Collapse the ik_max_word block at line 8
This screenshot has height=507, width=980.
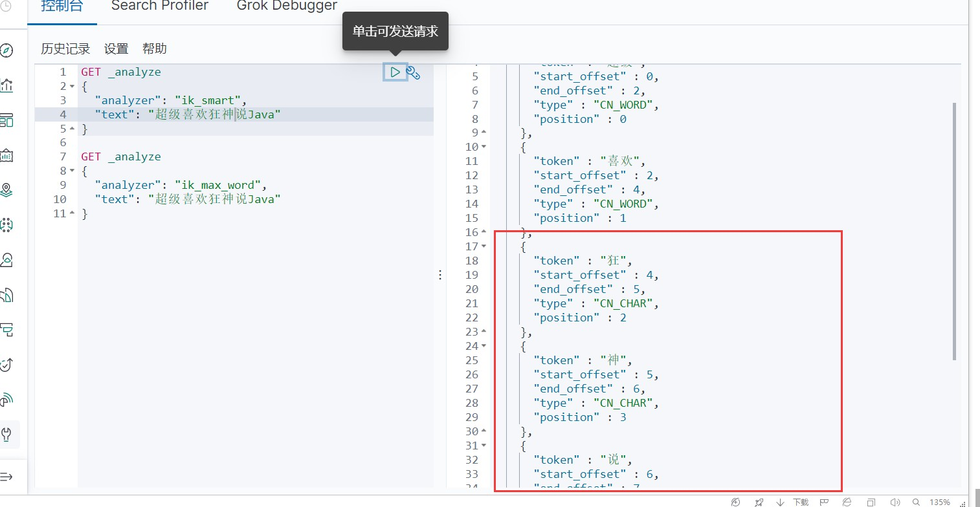point(72,171)
